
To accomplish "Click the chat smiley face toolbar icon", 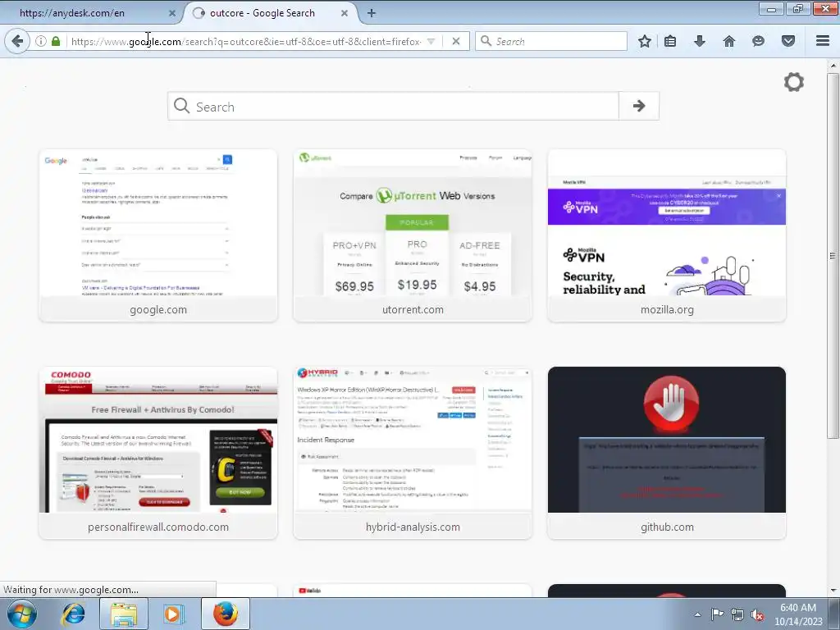I will point(758,41).
